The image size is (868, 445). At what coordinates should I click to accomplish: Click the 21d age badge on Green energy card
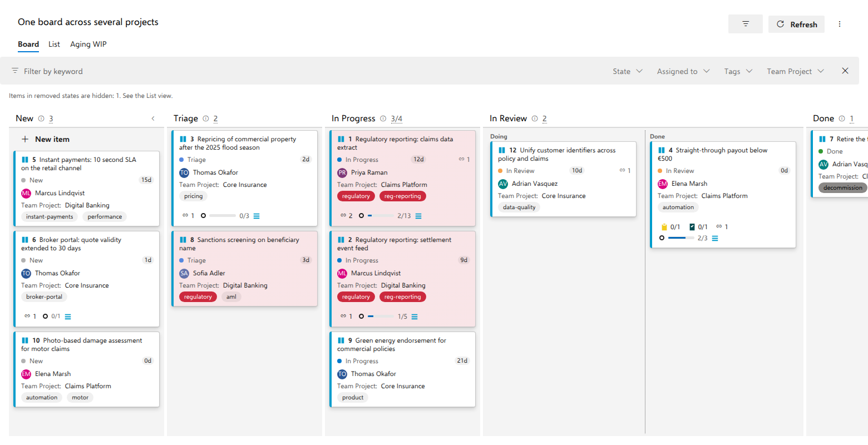[x=462, y=360]
